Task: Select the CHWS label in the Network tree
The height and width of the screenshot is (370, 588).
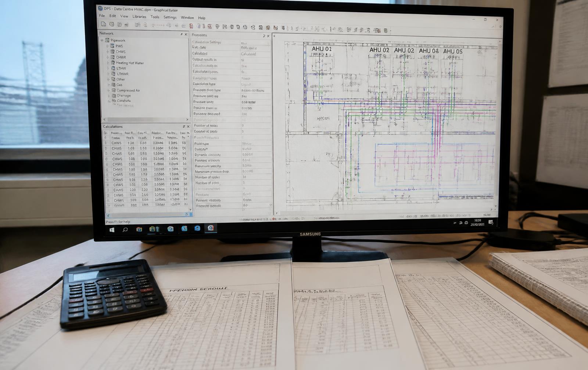Action: click(121, 52)
